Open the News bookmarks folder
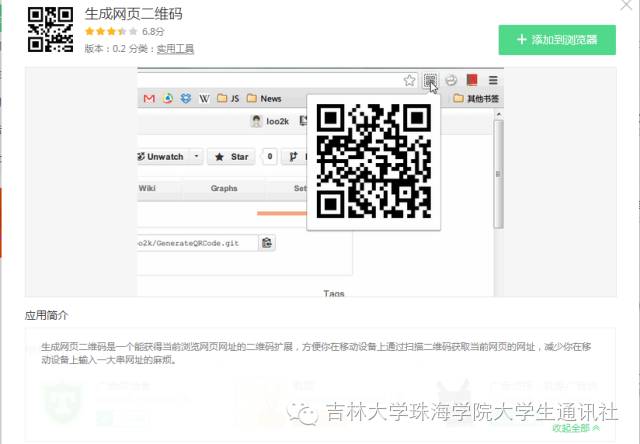The height and width of the screenshot is (444, 640). click(264, 98)
